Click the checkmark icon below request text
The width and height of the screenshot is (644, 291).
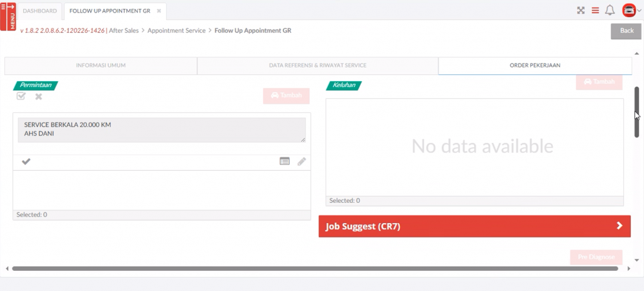pos(26,162)
